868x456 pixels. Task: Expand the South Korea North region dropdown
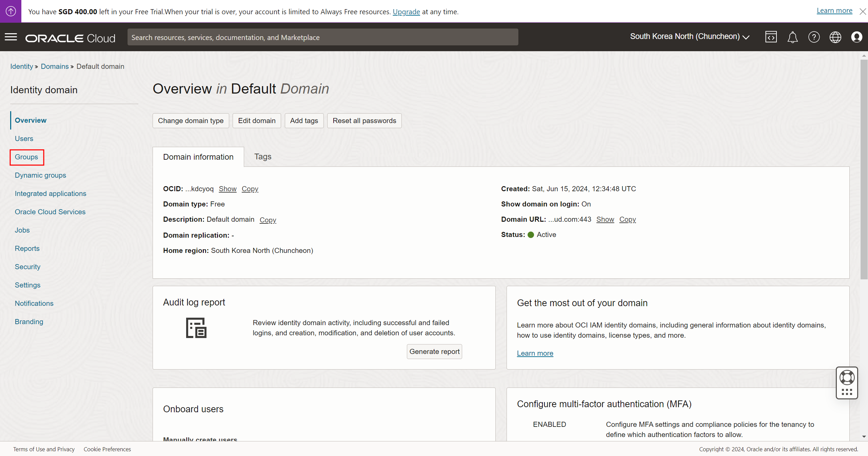click(690, 37)
